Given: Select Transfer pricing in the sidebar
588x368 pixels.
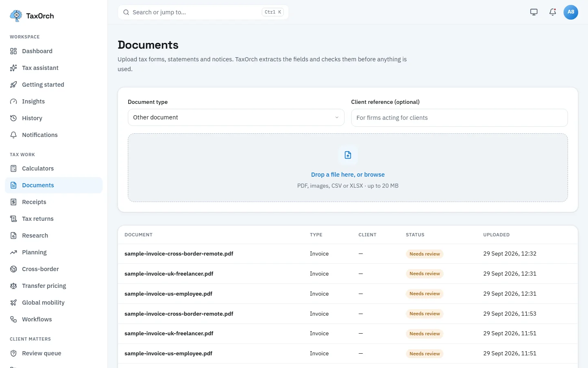Looking at the screenshot, I should (54, 286).
